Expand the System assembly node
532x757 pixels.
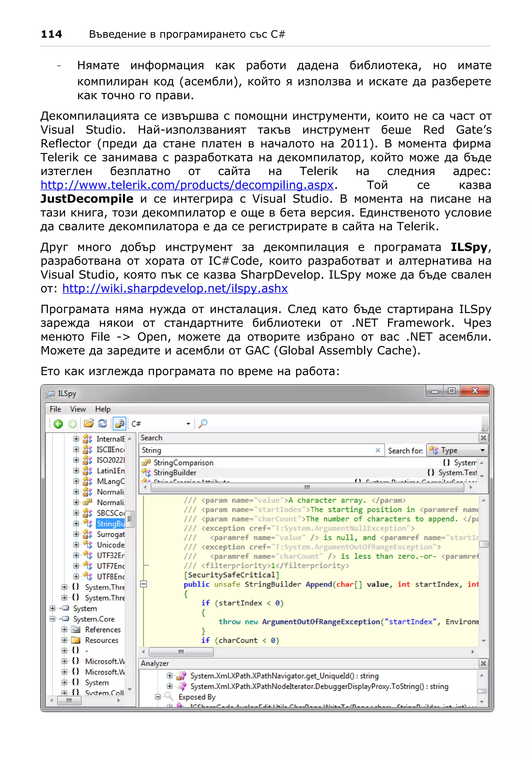[x=52, y=608]
